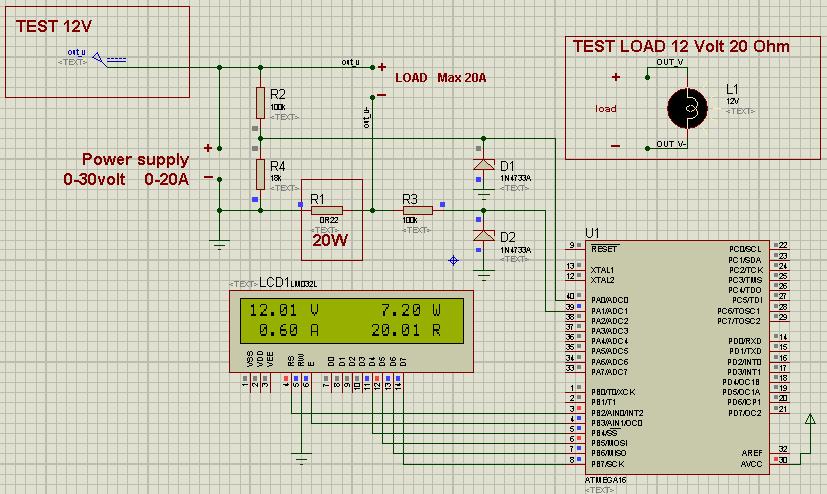The image size is (827, 494).
Task: Select the "TEST LOAD 12 Volt 20 Ohm" title
Action: click(x=681, y=46)
